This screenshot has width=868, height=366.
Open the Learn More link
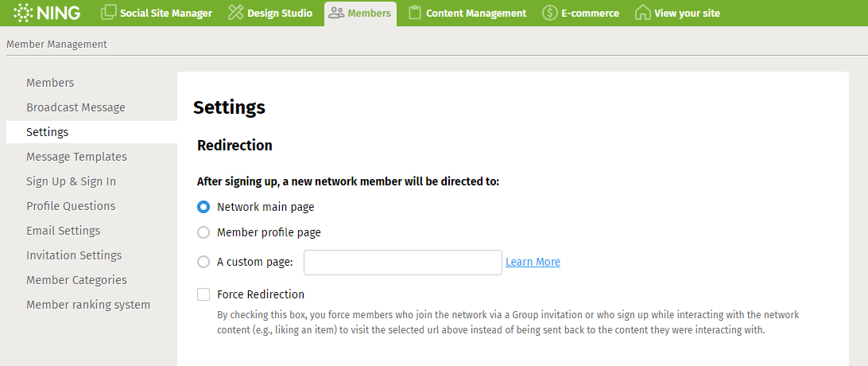[533, 262]
